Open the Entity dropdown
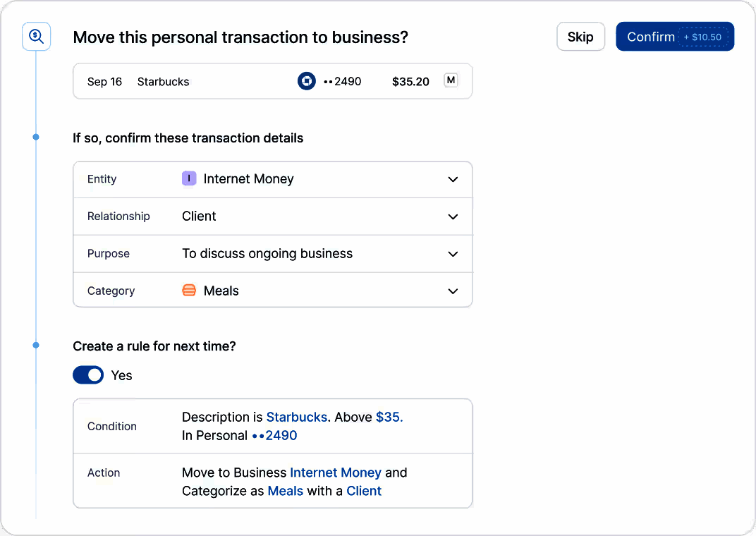 pyautogui.click(x=453, y=179)
